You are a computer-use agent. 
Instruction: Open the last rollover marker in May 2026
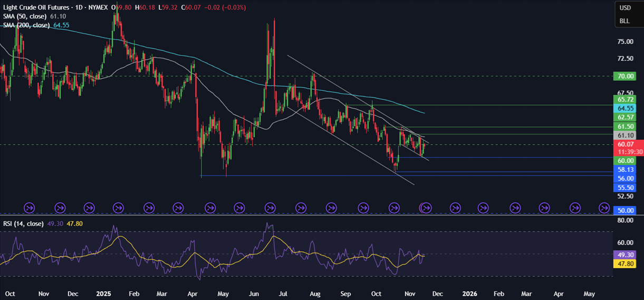605,208
